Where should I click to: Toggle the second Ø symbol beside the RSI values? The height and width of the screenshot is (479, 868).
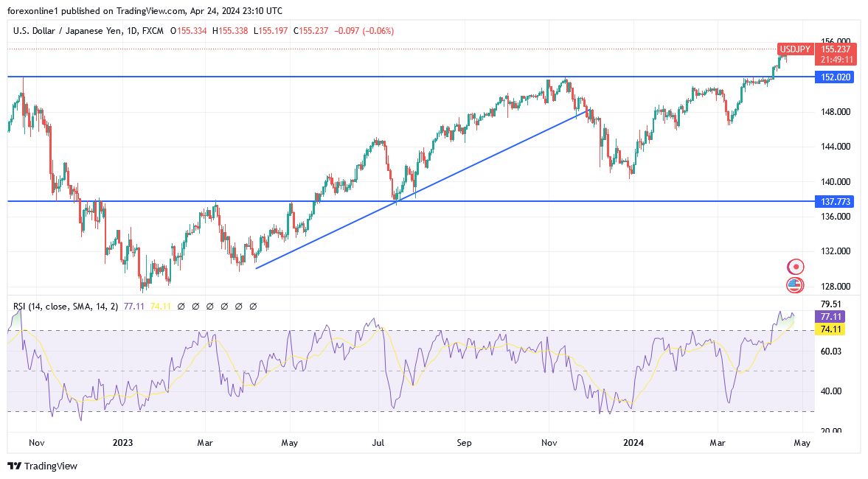195,305
